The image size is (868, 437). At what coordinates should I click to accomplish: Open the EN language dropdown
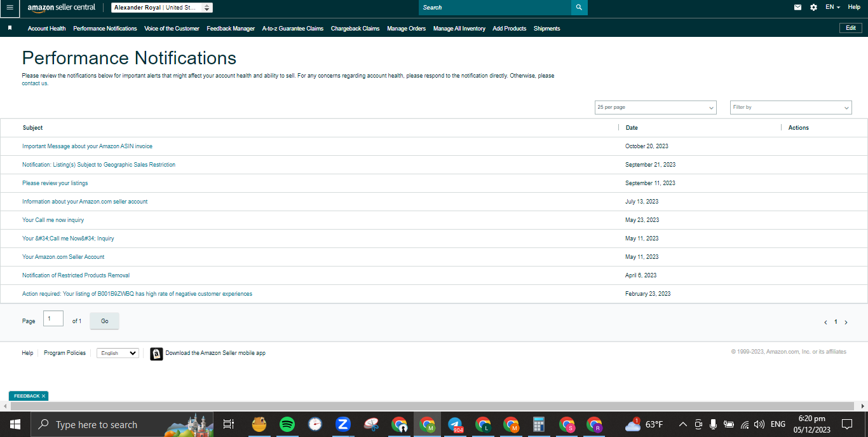pos(832,7)
